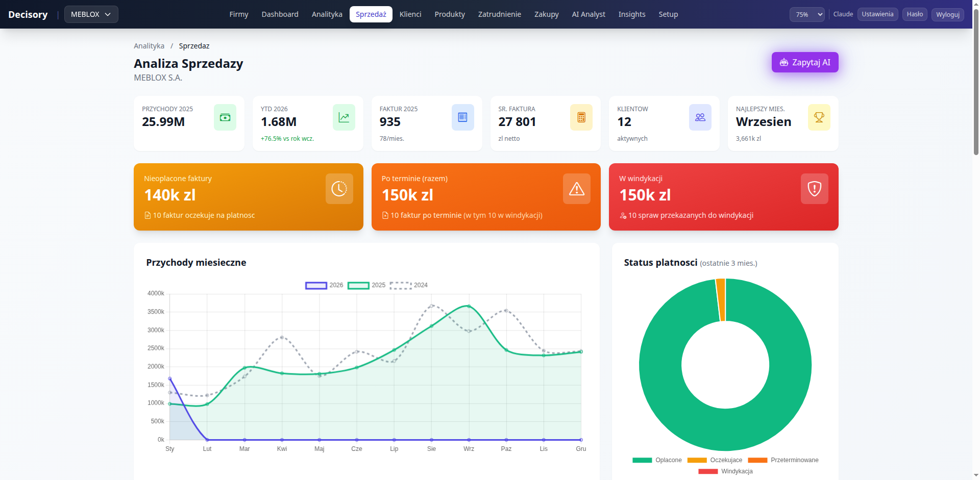Click the Wyloguj button
This screenshot has height=480, width=980.
tap(947, 14)
